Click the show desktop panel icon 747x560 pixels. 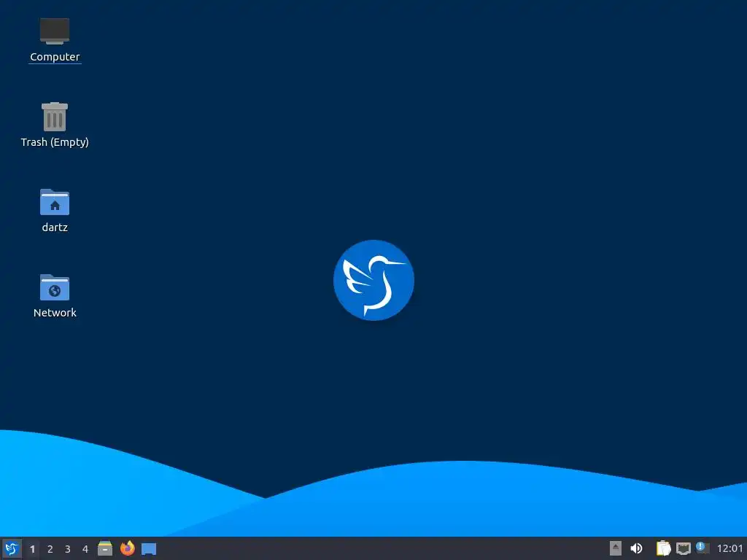pyautogui.click(x=149, y=549)
